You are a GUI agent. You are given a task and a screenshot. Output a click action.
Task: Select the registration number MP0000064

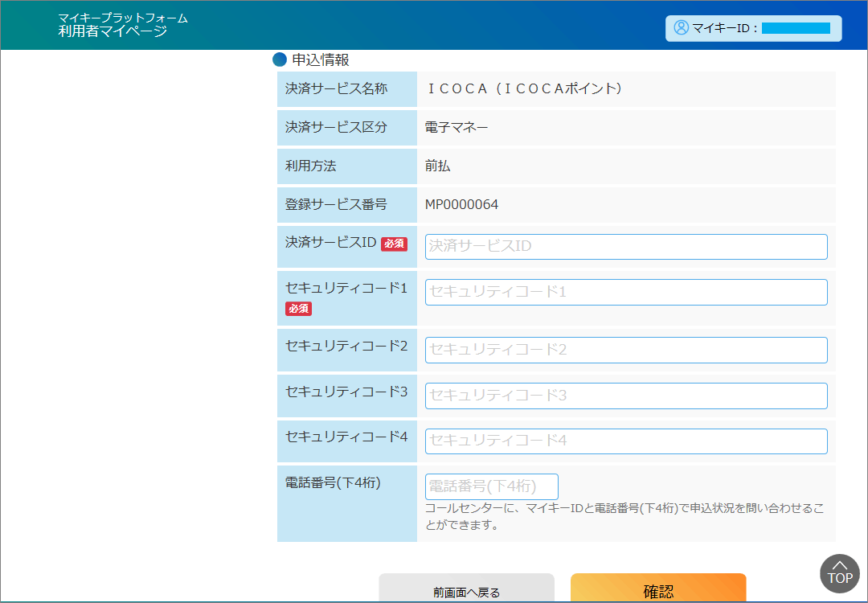pyautogui.click(x=461, y=205)
